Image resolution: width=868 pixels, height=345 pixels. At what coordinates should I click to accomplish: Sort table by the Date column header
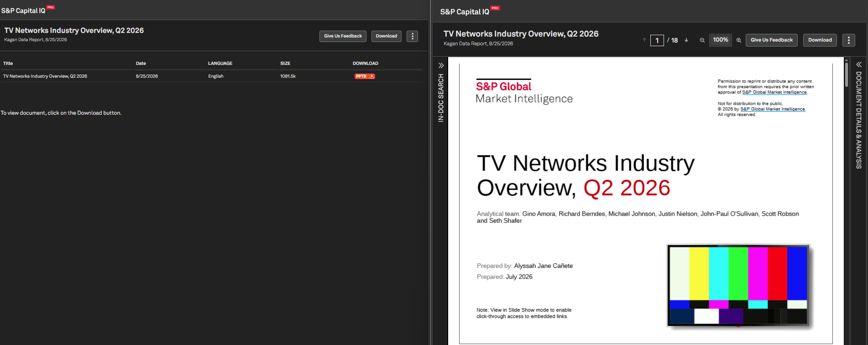point(141,64)
